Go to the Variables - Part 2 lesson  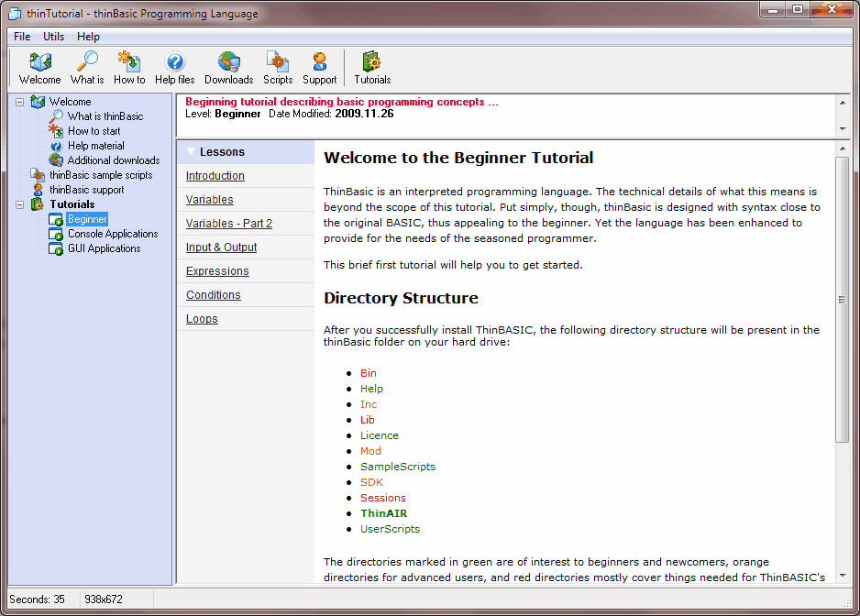coord(228,224)
